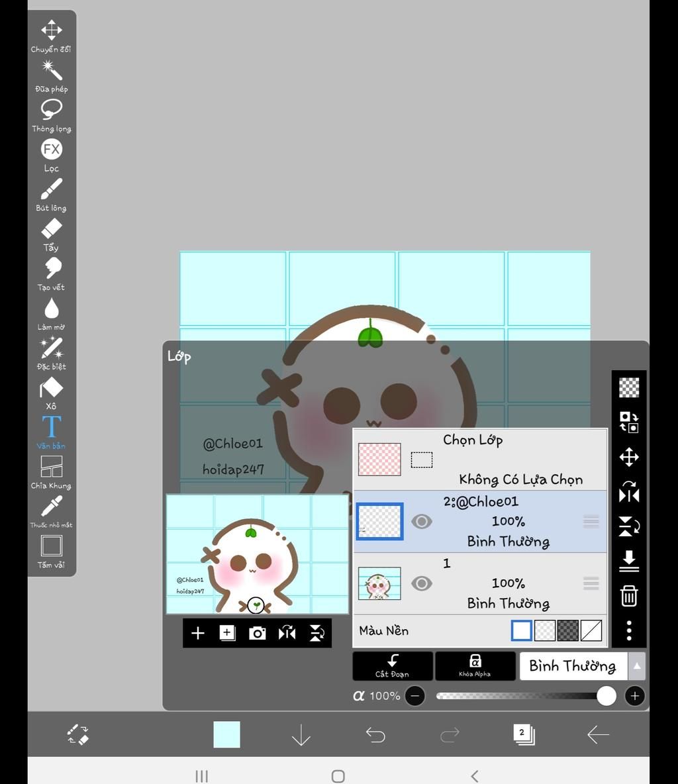Tap the Android back chevron
The width and height of the screenshot is (678, 784).
click(x=475, y=776)
